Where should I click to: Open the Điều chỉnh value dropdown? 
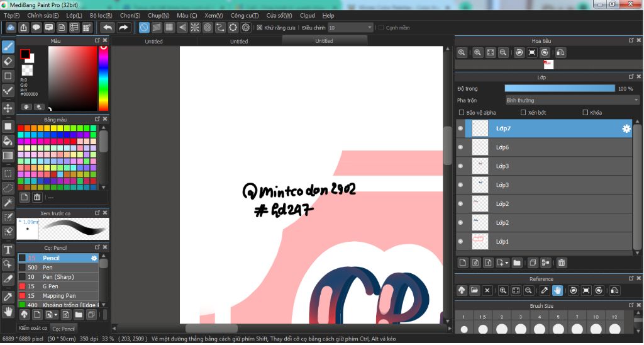[350, 28]
